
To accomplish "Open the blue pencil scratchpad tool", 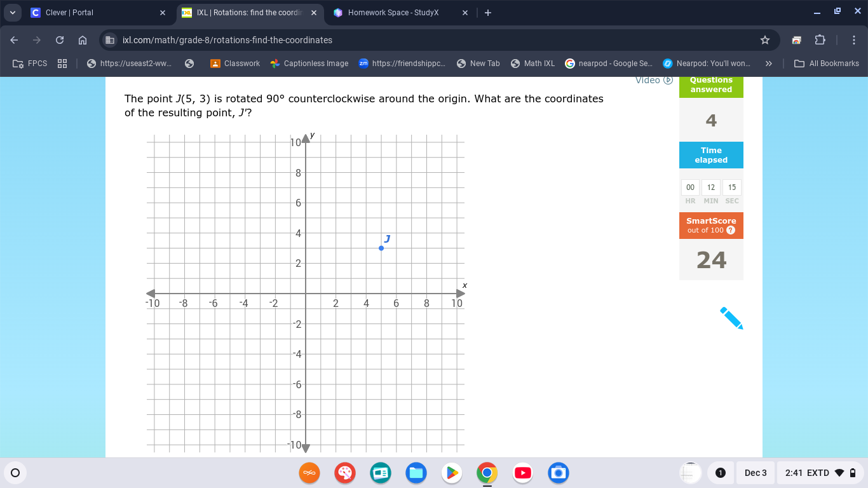I will coord(731,318).
